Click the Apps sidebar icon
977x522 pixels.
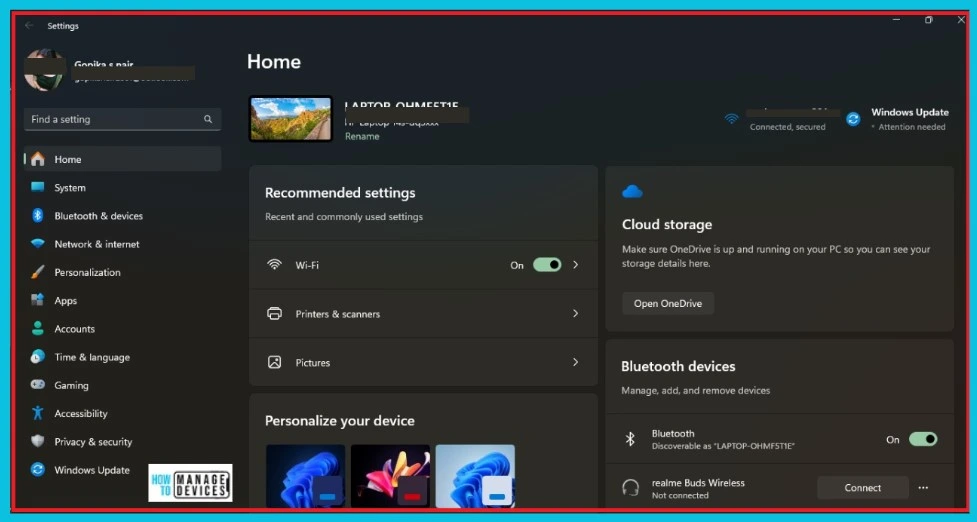37,300
